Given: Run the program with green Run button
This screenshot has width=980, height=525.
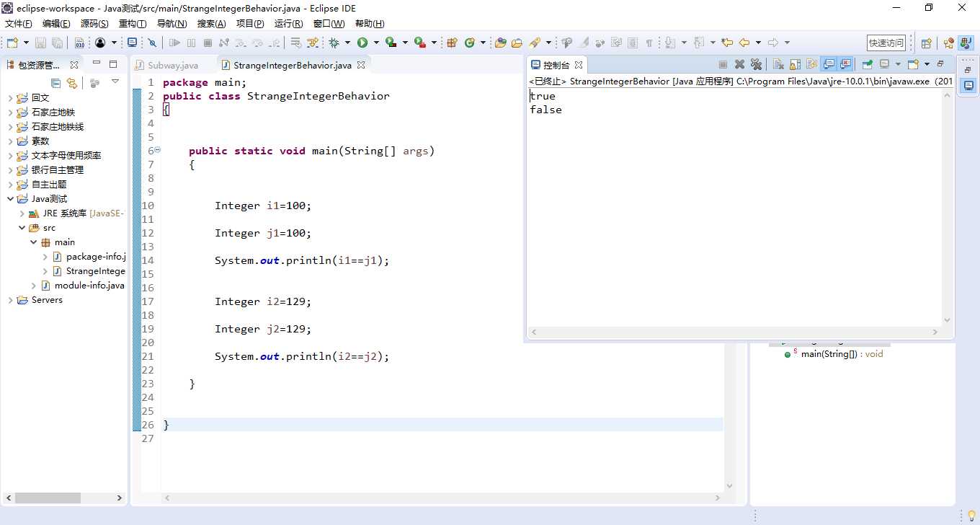Looking at the screenshot, I should (362, 43).
